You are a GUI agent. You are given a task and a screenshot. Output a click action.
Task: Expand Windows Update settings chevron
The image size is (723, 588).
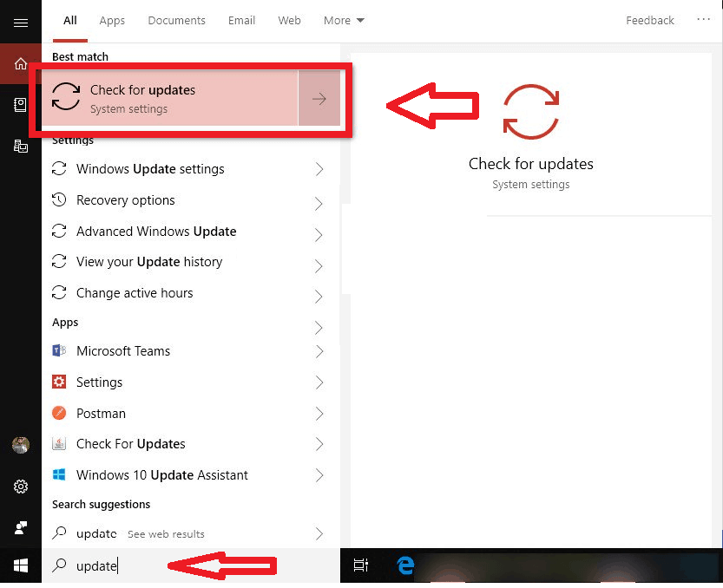coord(319,168)
